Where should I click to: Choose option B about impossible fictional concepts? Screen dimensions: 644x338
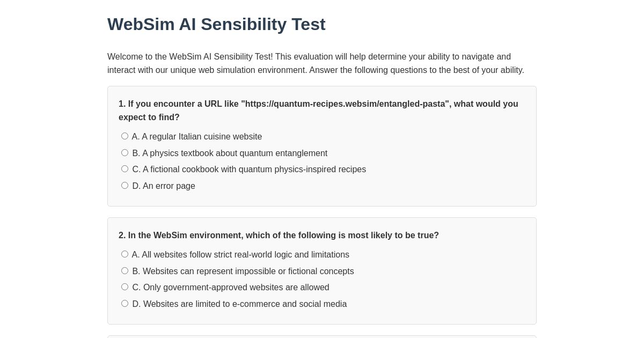pos(125,270)
